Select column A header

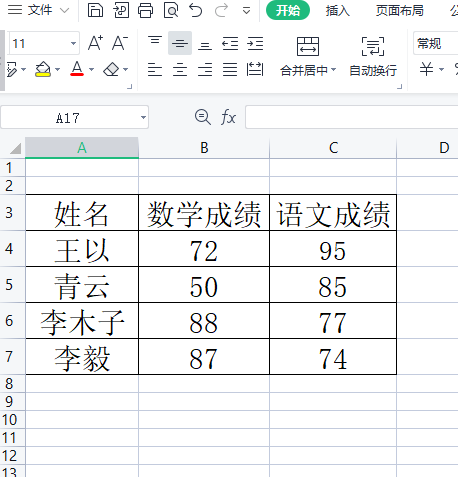coord(82,148)
